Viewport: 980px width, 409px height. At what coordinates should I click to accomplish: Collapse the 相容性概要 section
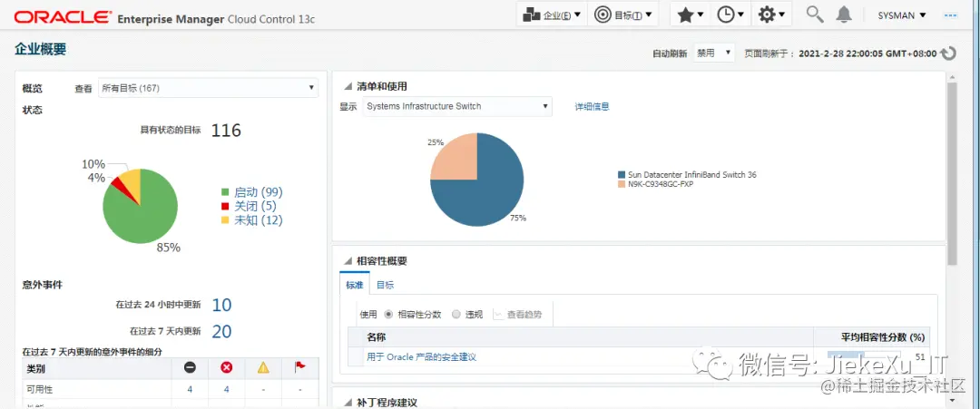point(348,261)
